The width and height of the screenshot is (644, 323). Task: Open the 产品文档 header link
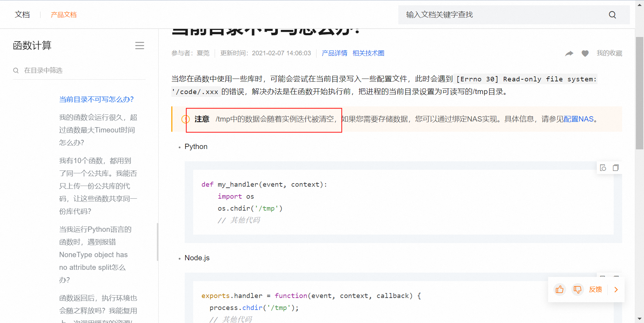(63, 14)
